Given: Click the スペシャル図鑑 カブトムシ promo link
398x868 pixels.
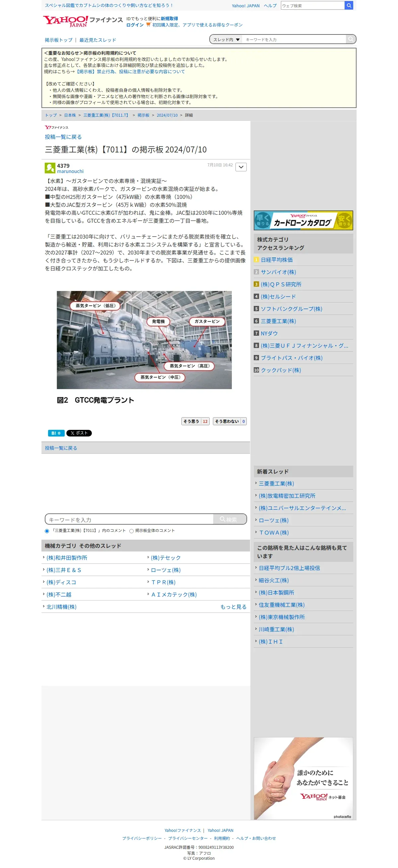Looking at the screenshot, I should tap(108, 5).
